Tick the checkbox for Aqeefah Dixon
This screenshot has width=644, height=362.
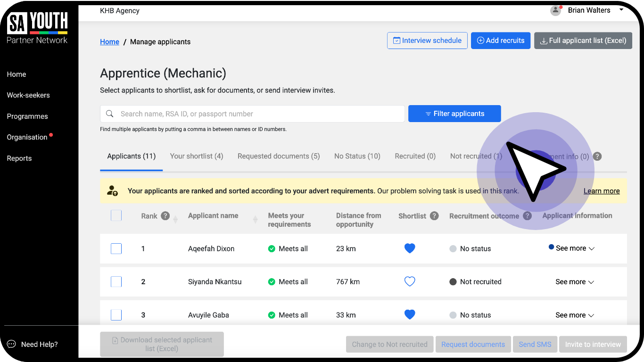click(x=116, y=248)
